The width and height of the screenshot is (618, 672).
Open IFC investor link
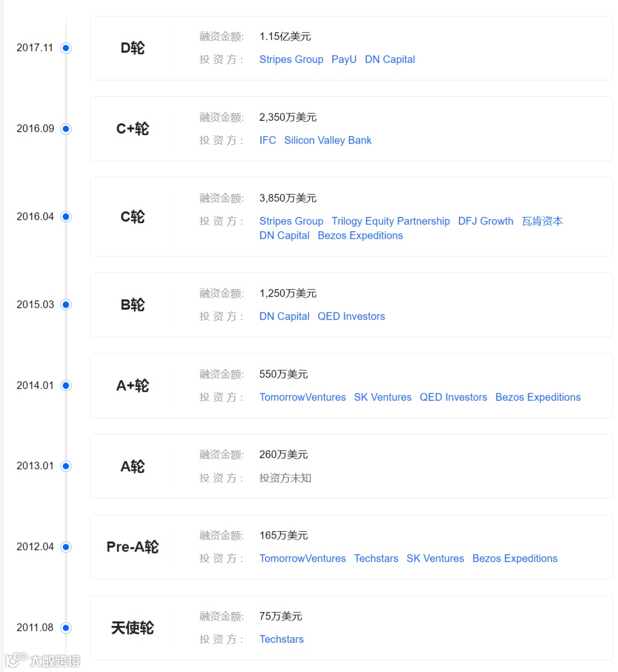[x=267, y=140]
